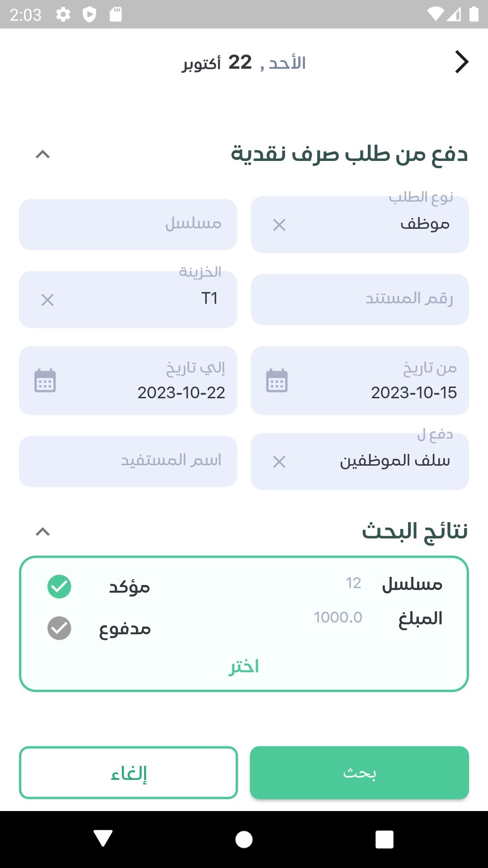Open calendar for إلي تاريخ field
Screen dimensions: 488x868
pyautogui.click(x=45, y=381)
